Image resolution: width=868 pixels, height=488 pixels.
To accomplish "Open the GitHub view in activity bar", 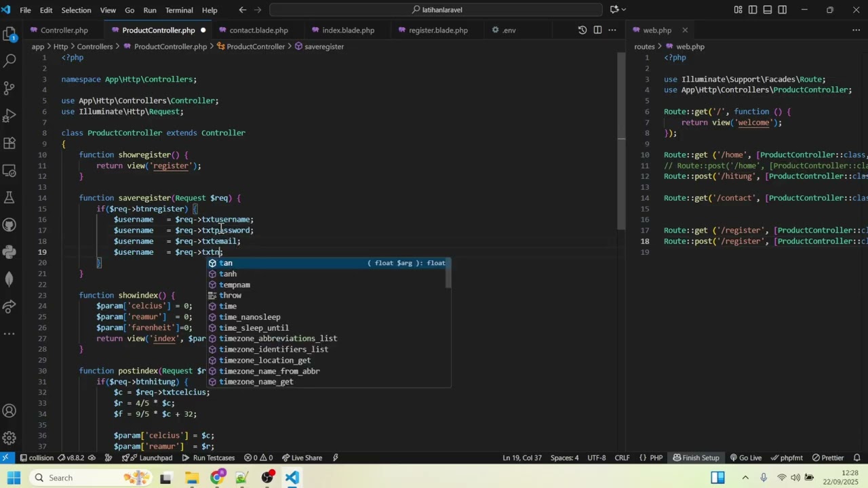I will 9,224.
